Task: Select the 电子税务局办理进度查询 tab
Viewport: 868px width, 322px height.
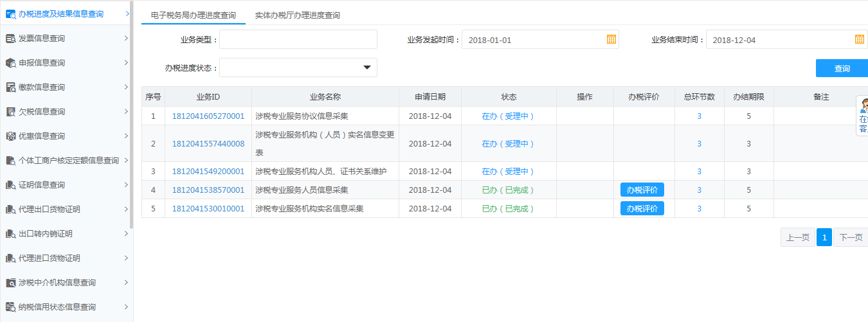Action: tap(193, 15)
